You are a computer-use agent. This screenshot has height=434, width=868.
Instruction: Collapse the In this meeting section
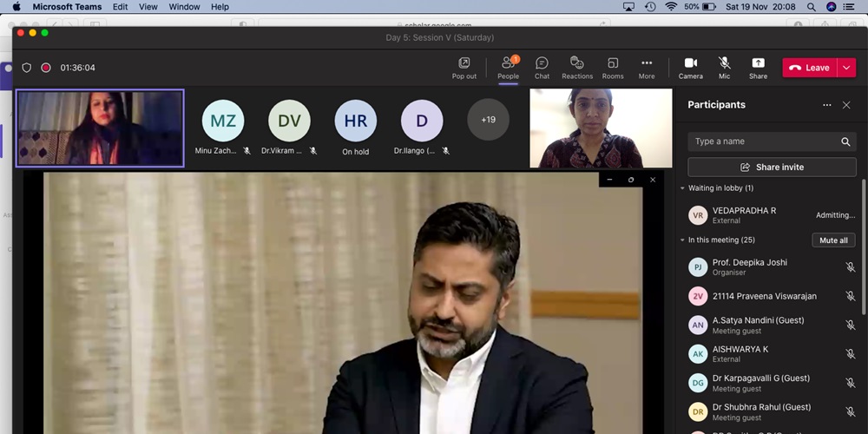683,240
